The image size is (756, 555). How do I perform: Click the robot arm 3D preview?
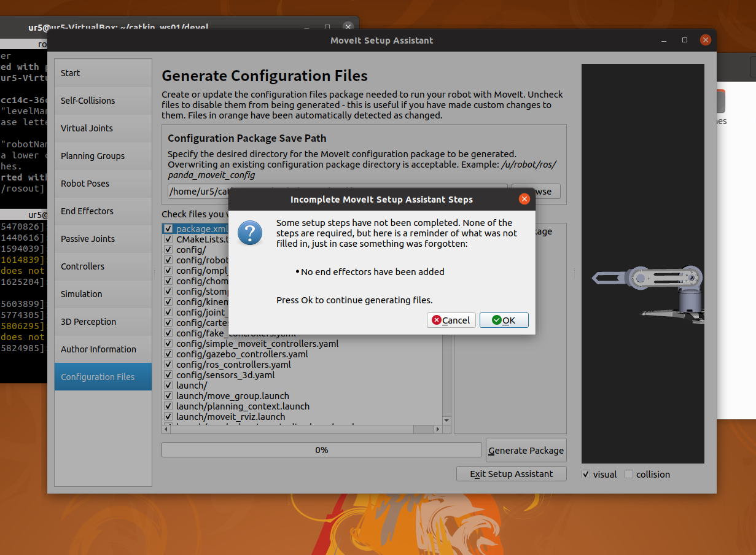click(643, 264)
